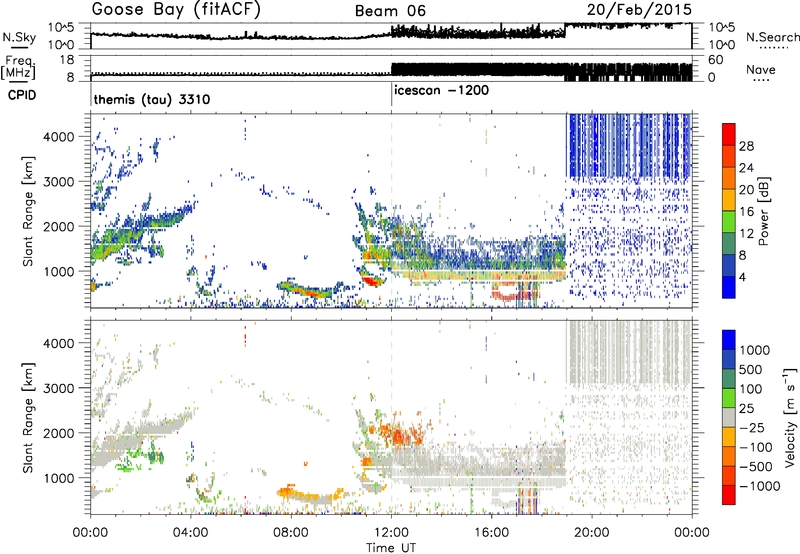Click the '500' label on Velocity colorbar

click(x=751, y=369)
